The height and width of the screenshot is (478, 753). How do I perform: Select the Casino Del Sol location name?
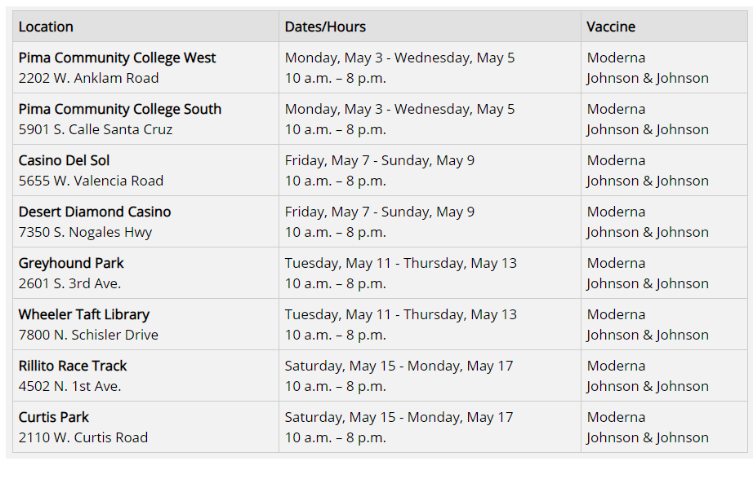tap(64, 160)
